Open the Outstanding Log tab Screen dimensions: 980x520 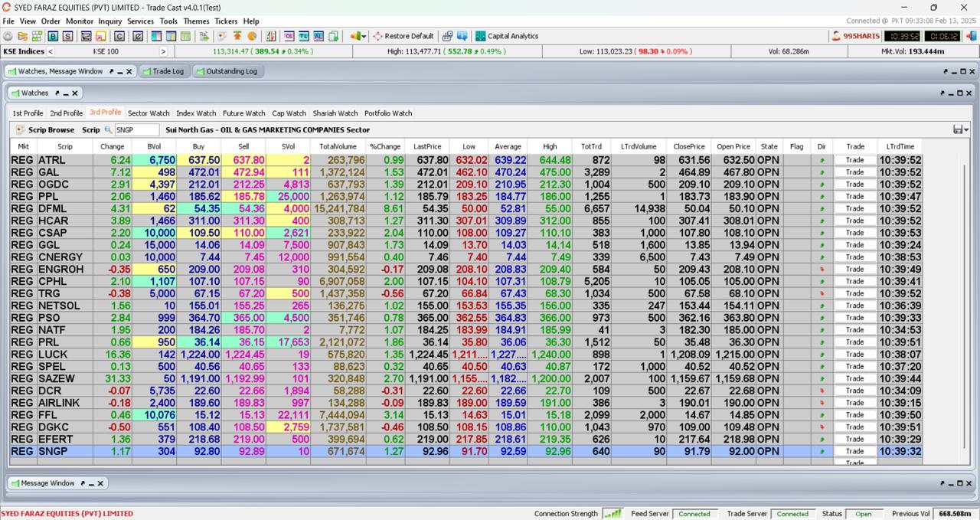tap(227, 71)
